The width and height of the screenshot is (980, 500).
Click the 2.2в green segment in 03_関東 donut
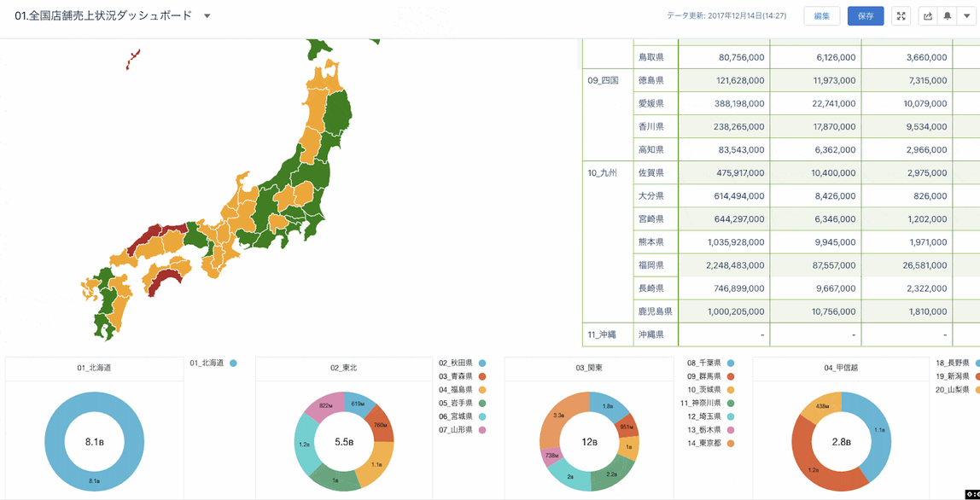[612, 474]
